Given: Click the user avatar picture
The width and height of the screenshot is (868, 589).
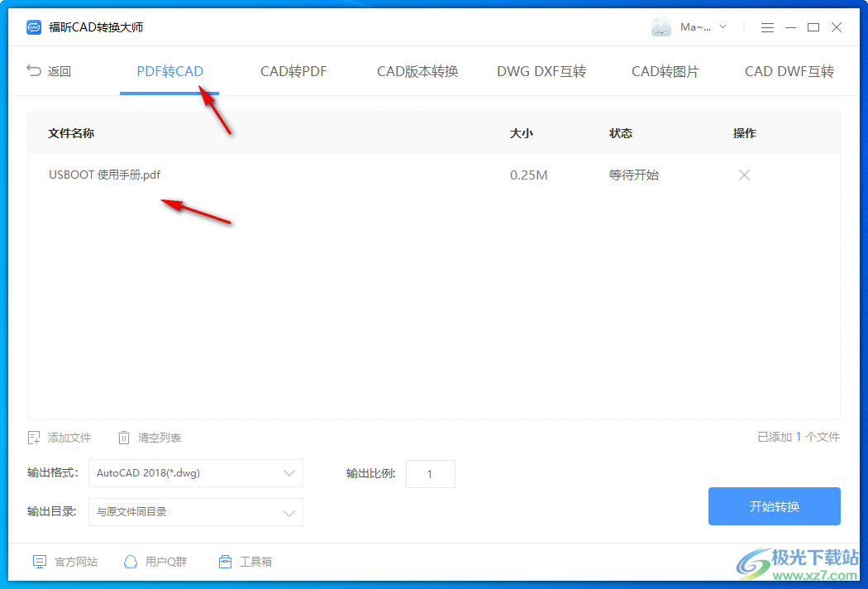Looking at the screenshot, I should pos(661,27).
